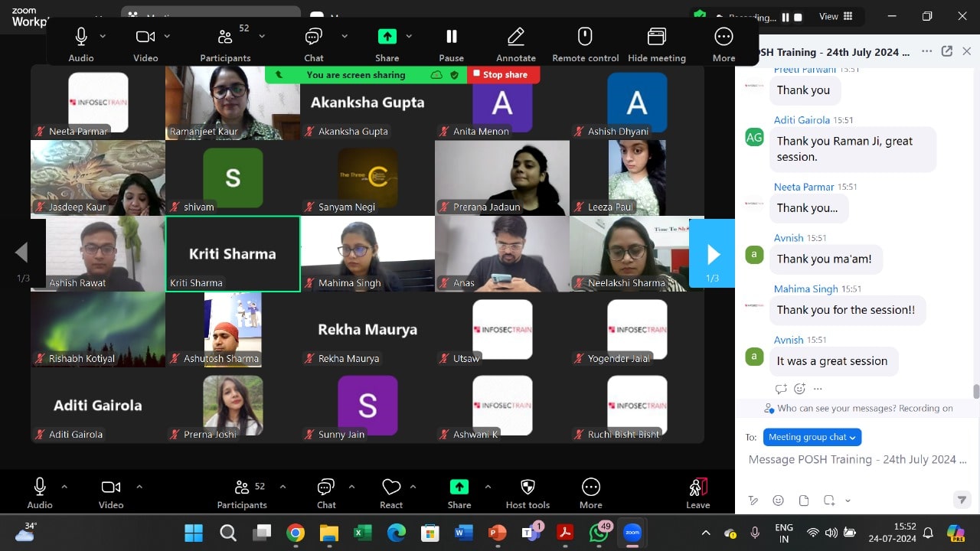Go to next page of gallery view

pyautogui.click(x=712, y=253)
